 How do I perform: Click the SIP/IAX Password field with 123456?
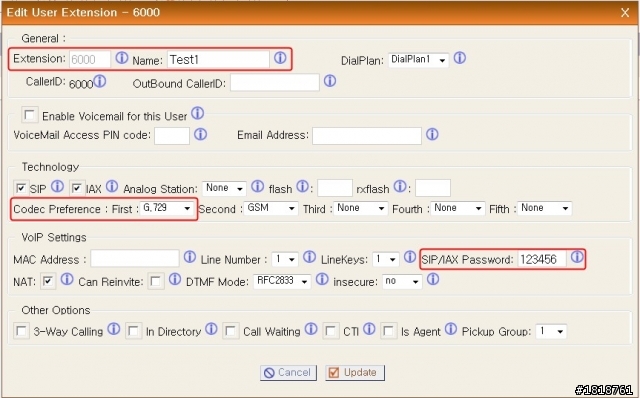542,259
